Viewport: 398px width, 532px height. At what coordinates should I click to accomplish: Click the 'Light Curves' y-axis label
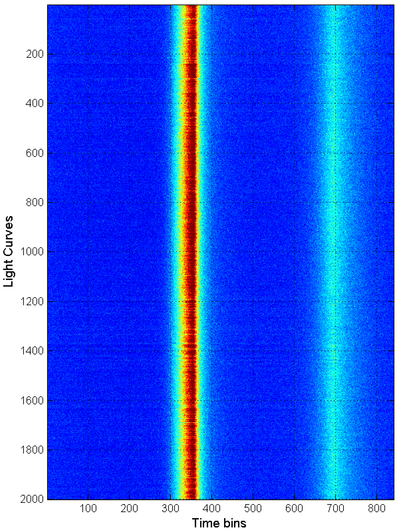click(8, 251)
